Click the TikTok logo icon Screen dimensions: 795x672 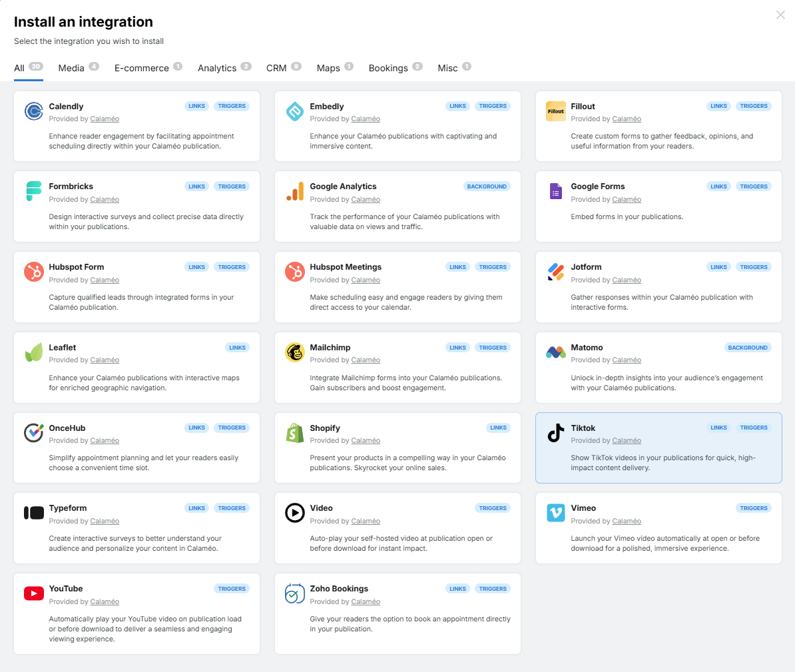click(555, 433)
